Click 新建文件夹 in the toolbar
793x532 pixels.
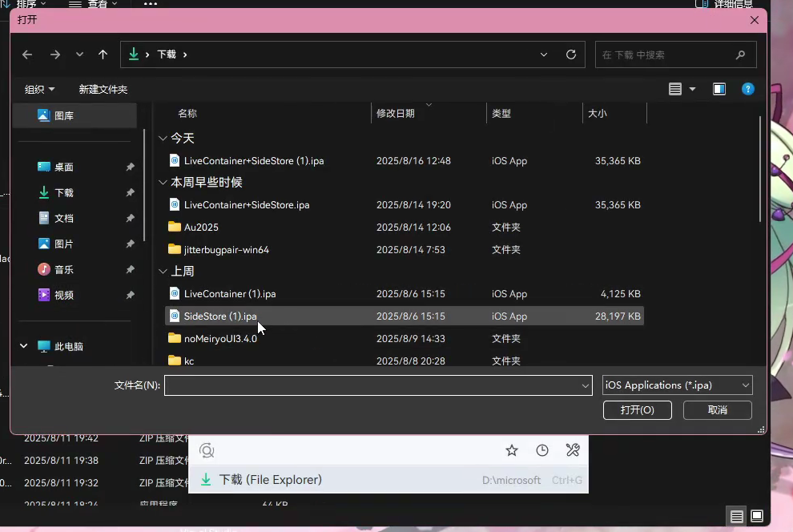(x=103, y=89)
